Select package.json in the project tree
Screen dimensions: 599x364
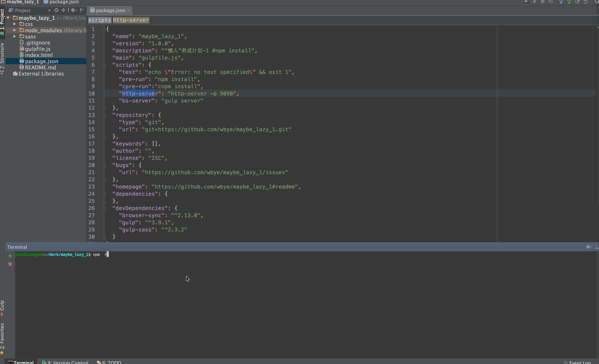tap(39, 61)
